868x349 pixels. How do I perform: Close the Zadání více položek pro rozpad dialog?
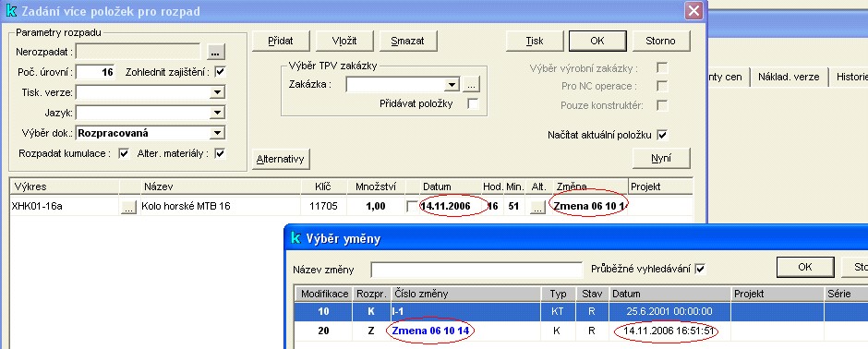tap(693, 10)
